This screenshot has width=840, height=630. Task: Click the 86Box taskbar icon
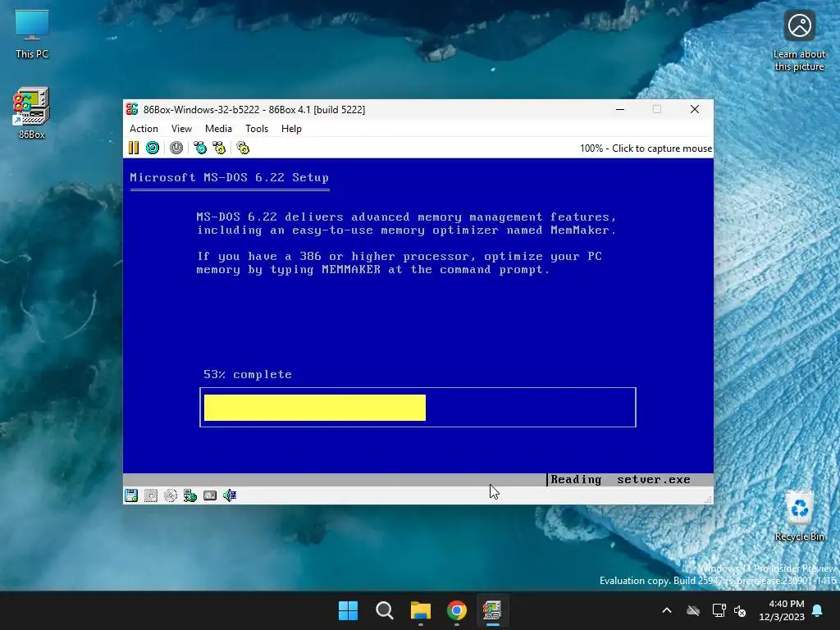(x=492, y=610)
